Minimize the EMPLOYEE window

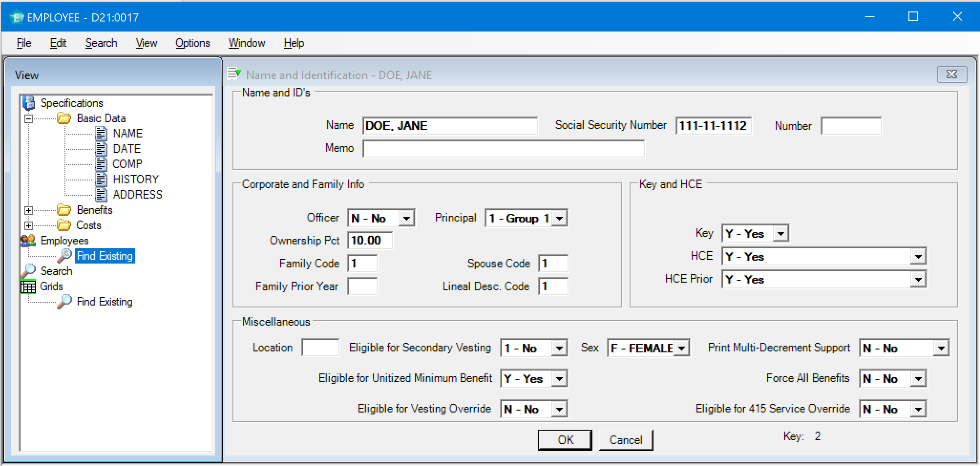coord(870,17)
